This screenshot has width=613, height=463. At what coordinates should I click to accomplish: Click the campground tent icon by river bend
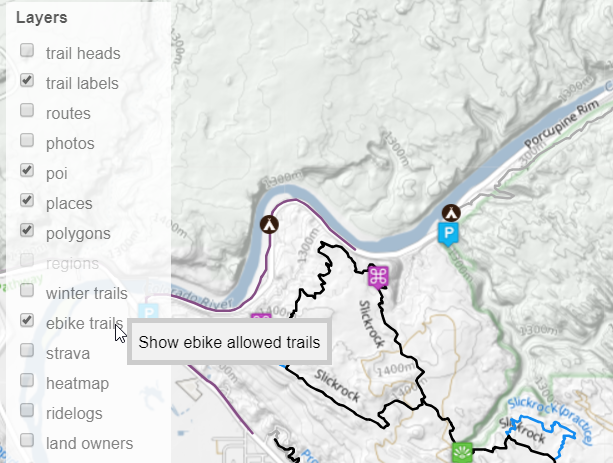pos(269,224)
